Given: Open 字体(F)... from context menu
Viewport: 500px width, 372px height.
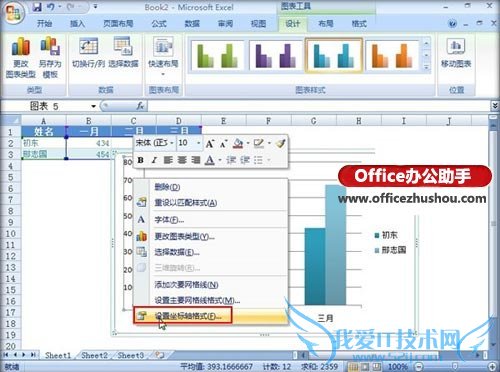Looking at the screenshot, I should [x=211, y=220].
